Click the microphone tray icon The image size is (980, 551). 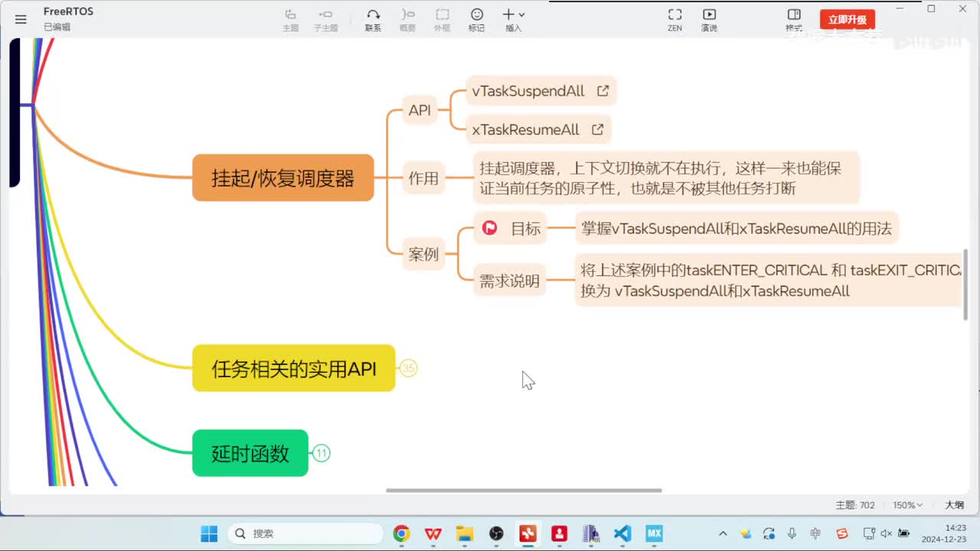[x=792, y=533]
